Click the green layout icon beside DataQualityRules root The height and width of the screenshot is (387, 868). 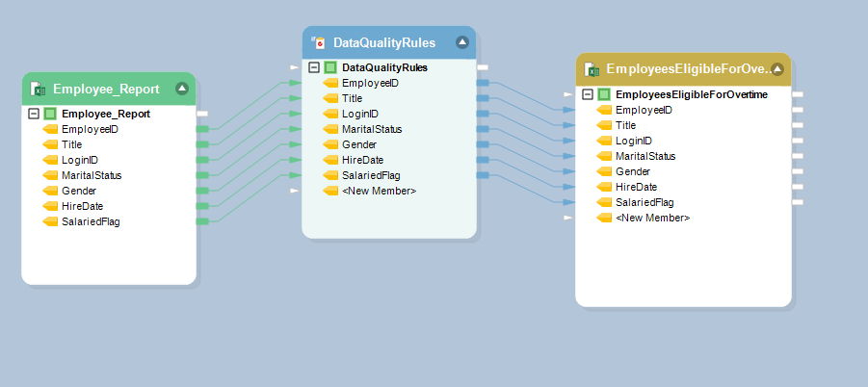click(x=330, y=67)
